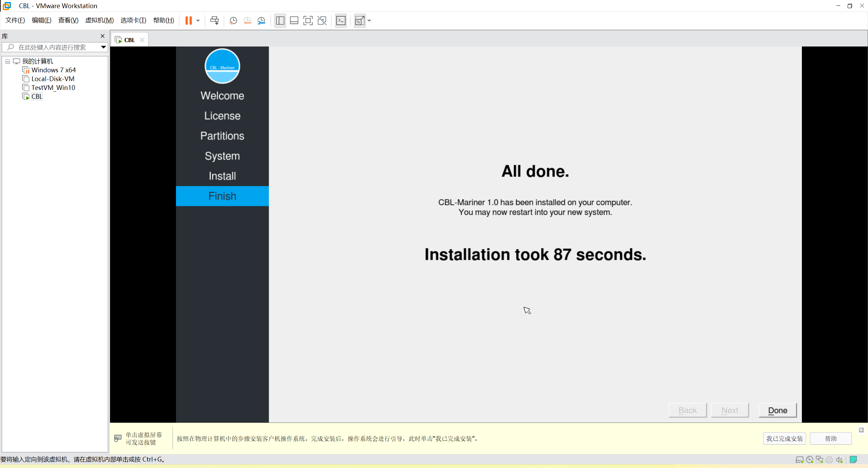This screenshot has height=468, width=868.
Task: Click the Done button in installer
Action: [777, 410]
